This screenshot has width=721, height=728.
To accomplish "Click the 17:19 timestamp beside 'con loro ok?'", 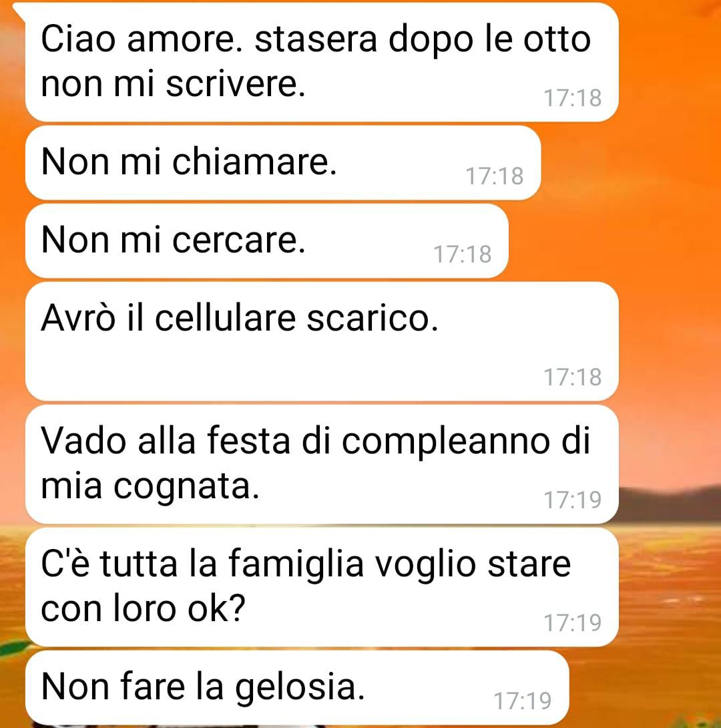I will click(573, 622).
